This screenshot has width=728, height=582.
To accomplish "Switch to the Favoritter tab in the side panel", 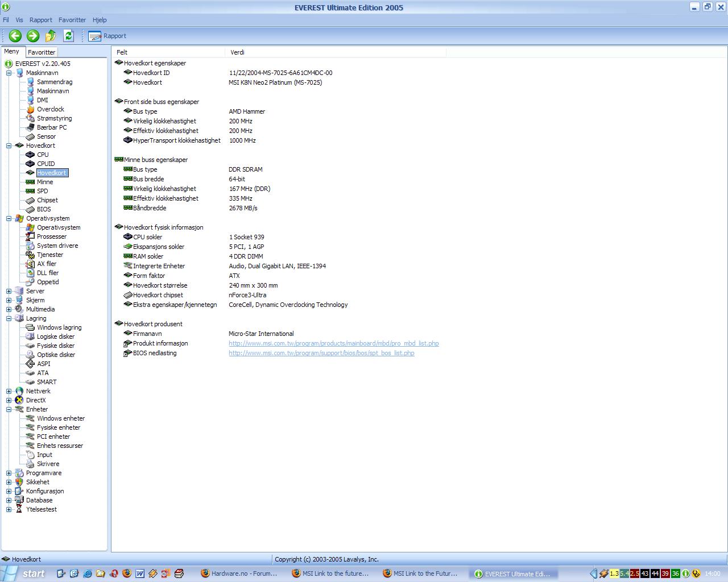I will click(x=42, y=52).
